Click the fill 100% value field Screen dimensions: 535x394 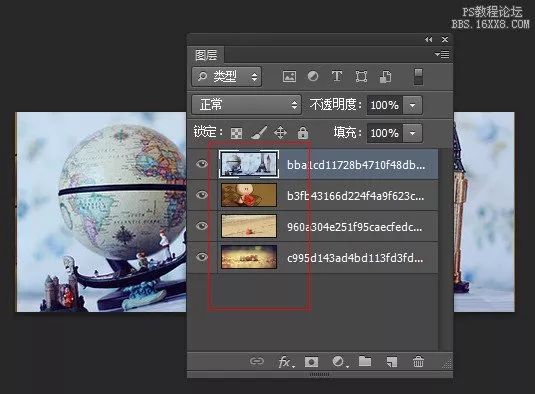point(385,133)
